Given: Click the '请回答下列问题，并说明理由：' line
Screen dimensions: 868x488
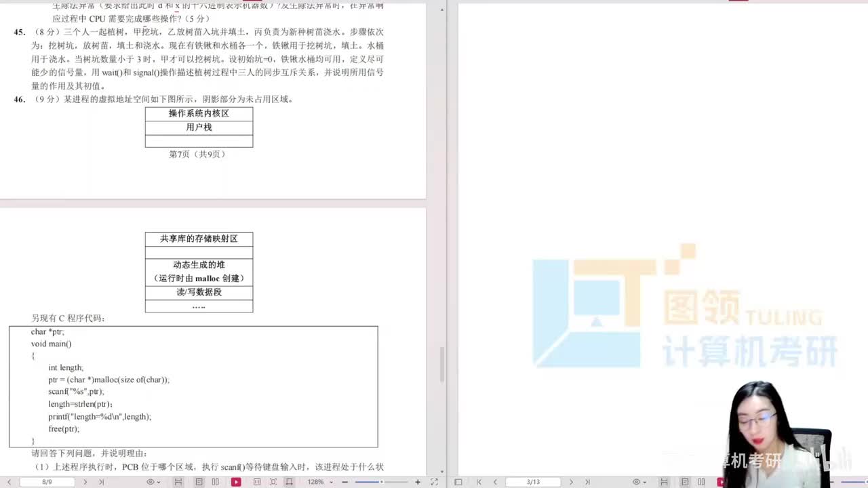Looking at the screenshot, I should click(x=89, y=453).
